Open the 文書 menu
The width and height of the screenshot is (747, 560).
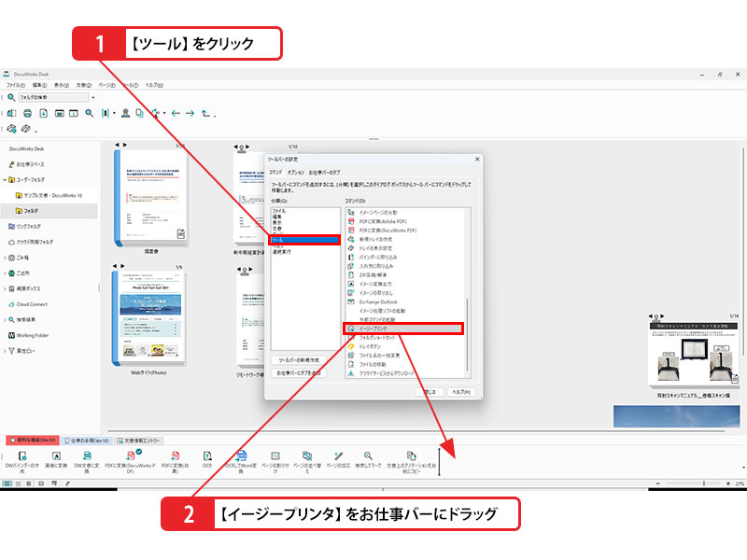pyautogui.click(x=84, y=85)
